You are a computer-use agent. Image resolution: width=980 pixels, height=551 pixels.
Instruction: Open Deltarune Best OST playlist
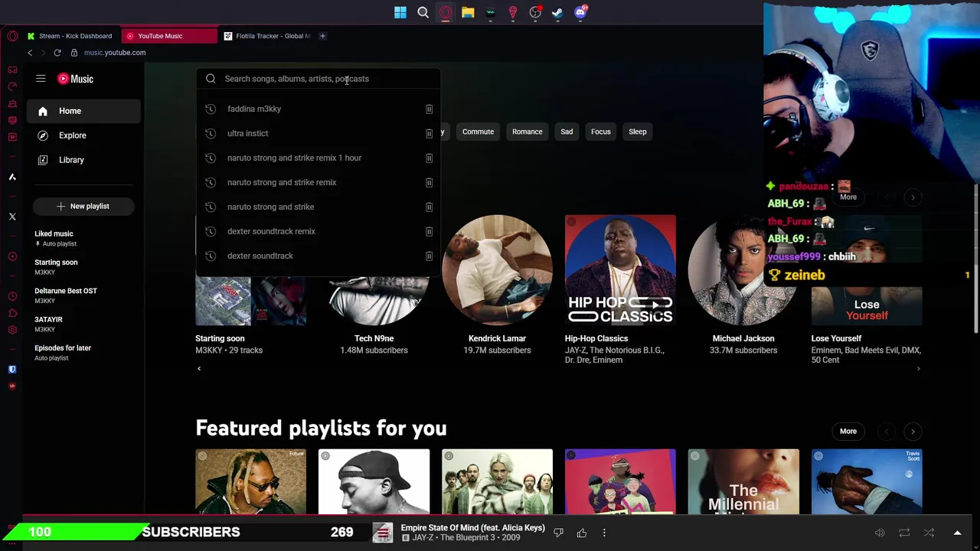click(84, 295)
